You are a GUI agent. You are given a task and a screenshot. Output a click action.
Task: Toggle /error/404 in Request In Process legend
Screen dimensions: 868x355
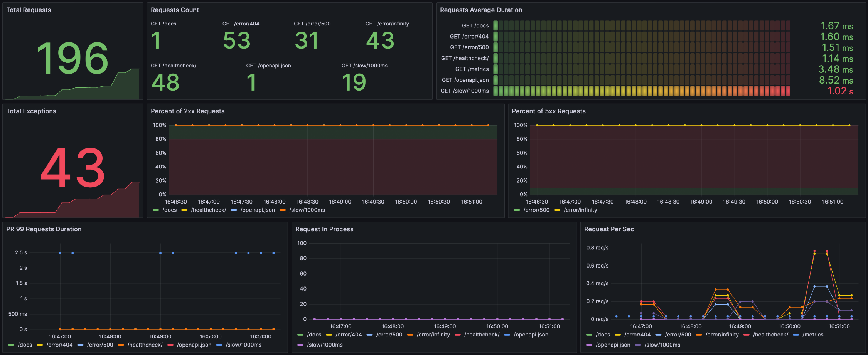point(349,335)
